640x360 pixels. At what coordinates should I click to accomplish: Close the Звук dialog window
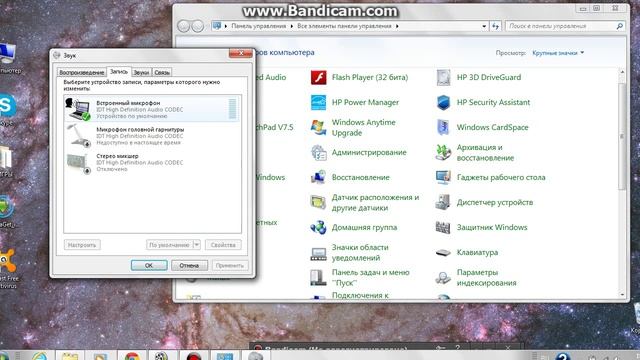(x=241, y=53)
